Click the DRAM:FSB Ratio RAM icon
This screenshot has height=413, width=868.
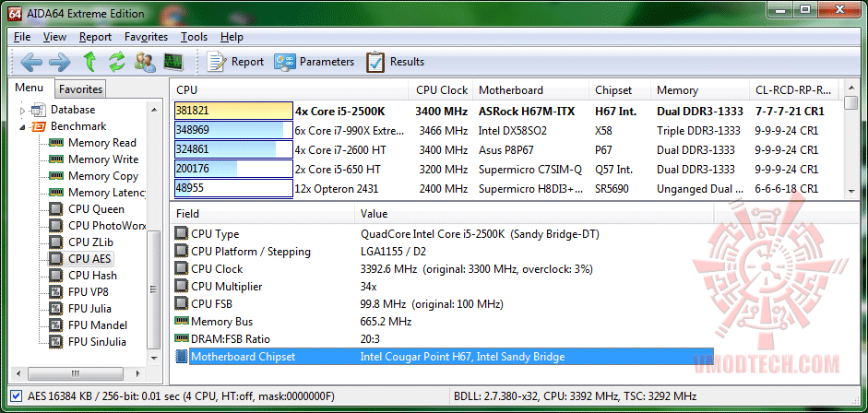pyautogui.click(x=181, y=339)
